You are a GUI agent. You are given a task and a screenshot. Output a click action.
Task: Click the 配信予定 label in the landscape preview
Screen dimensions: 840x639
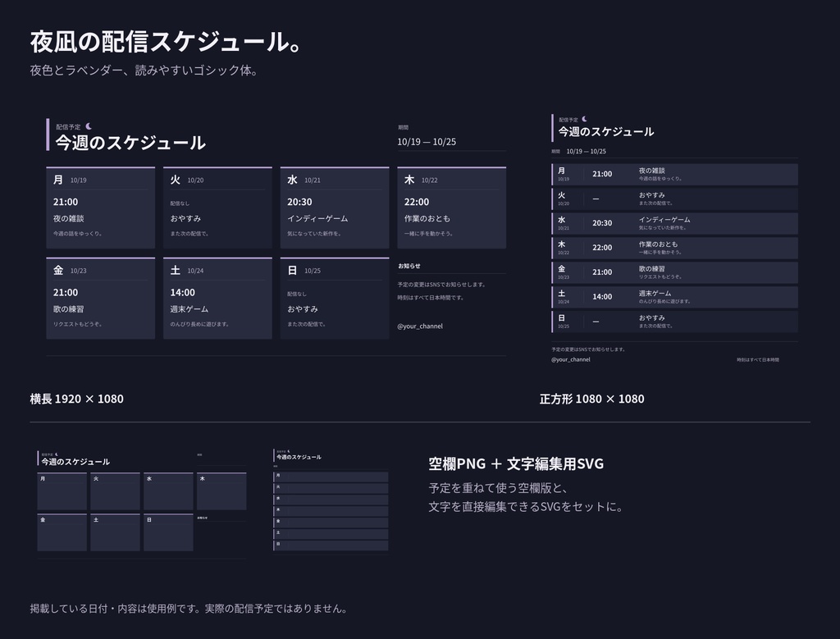[x=68, y=127]
